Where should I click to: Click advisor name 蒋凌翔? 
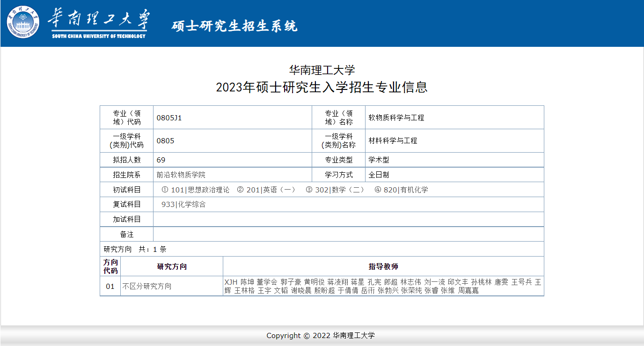pyautogui.click(x=338, y=282)
